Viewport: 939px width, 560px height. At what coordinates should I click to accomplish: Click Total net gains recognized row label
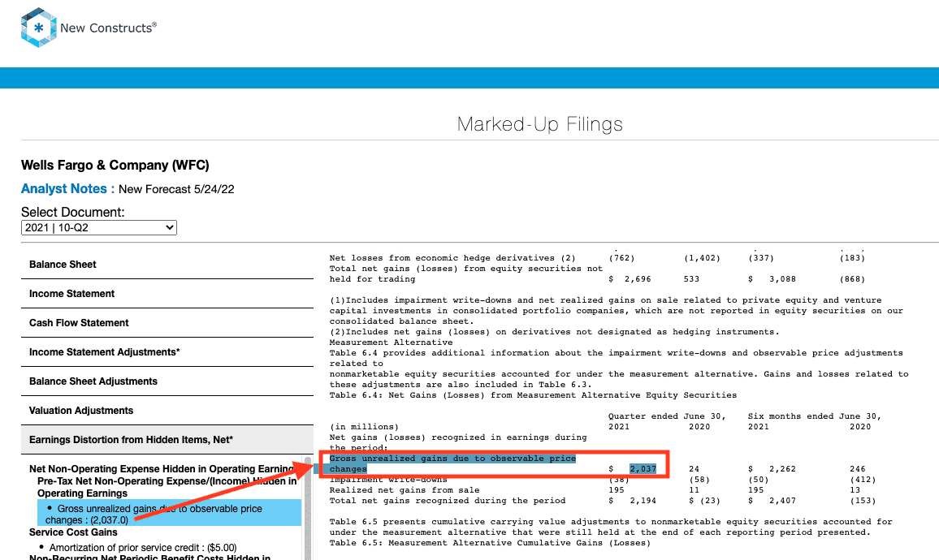[448, 501]
